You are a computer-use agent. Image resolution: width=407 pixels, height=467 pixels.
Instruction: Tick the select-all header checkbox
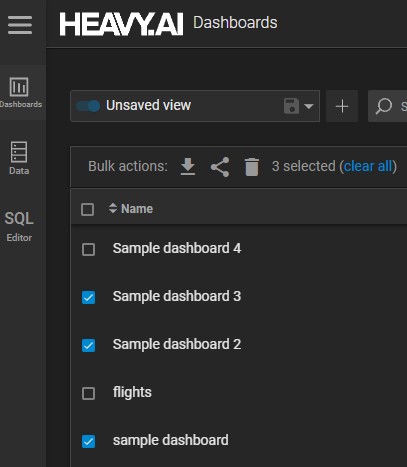click(x=87, y=209)
